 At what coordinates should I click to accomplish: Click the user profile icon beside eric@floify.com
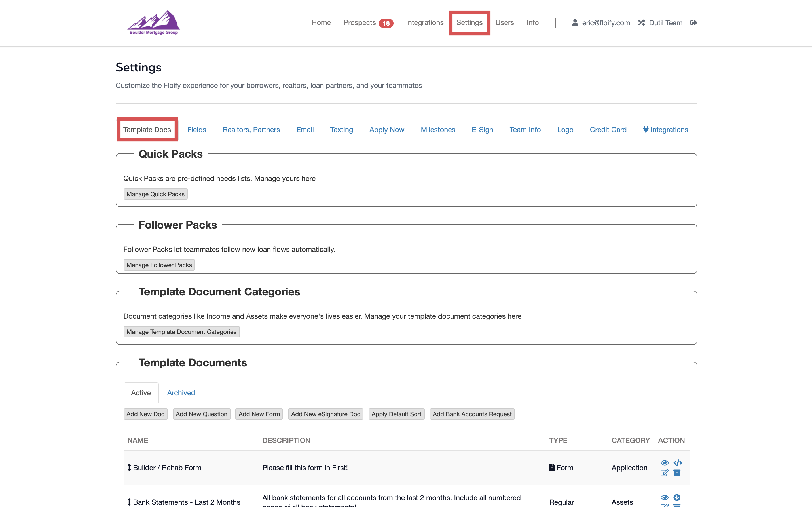tap(575, 22)
